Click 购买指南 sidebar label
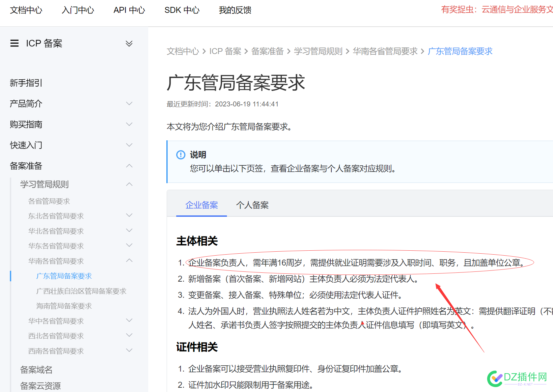This screenshot has width=553, height=392. click(x=26, y=124)
